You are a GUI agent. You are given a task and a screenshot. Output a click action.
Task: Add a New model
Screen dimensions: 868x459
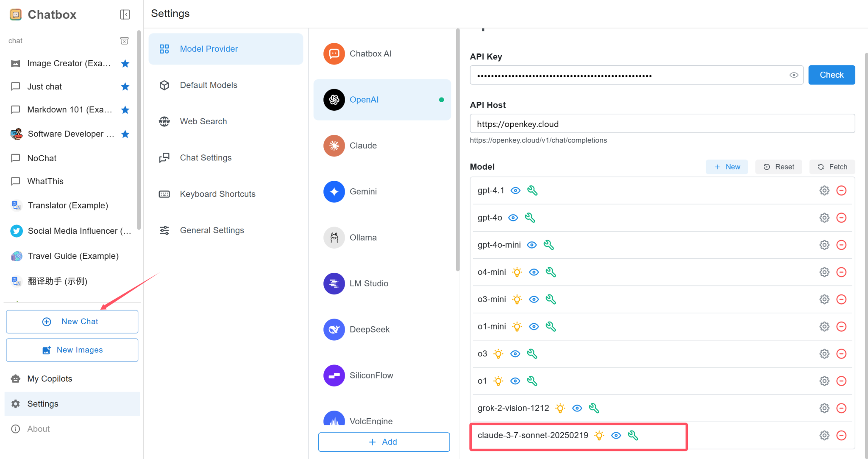[727, 167]
